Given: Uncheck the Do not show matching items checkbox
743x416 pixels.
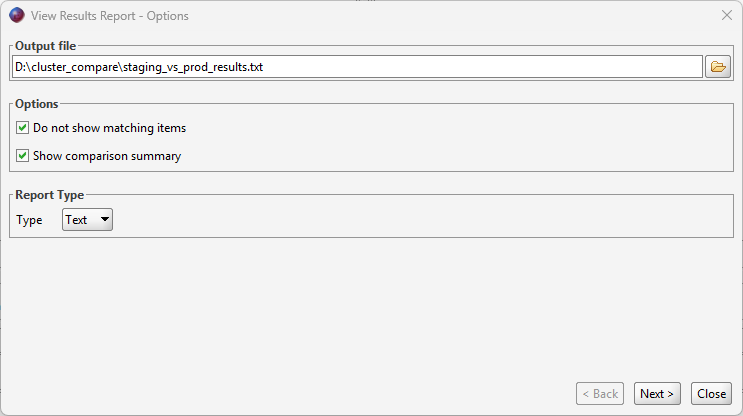Looking at the screenshot, I should click(x=22, y=127).
